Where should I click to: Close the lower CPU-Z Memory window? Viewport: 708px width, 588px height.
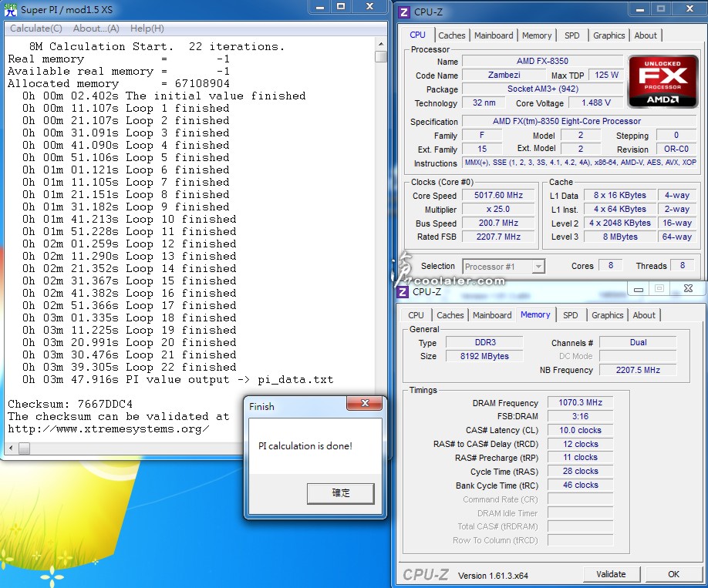(688, 289)
